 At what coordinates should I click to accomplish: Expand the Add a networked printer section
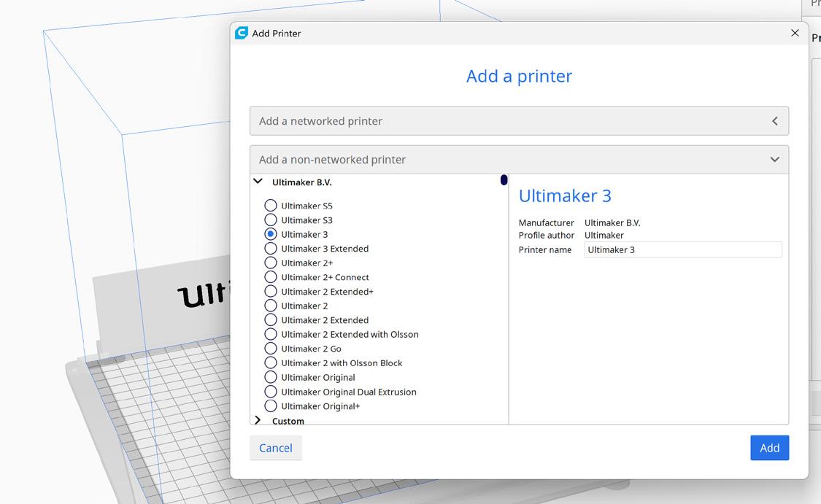pyautogui.click(x=520, y=121)
